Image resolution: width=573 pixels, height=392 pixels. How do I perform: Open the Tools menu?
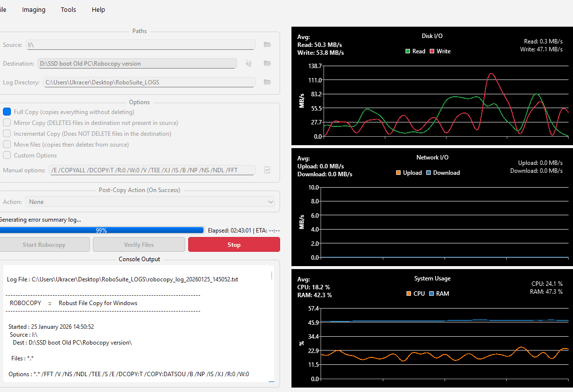tap(68, 10)
